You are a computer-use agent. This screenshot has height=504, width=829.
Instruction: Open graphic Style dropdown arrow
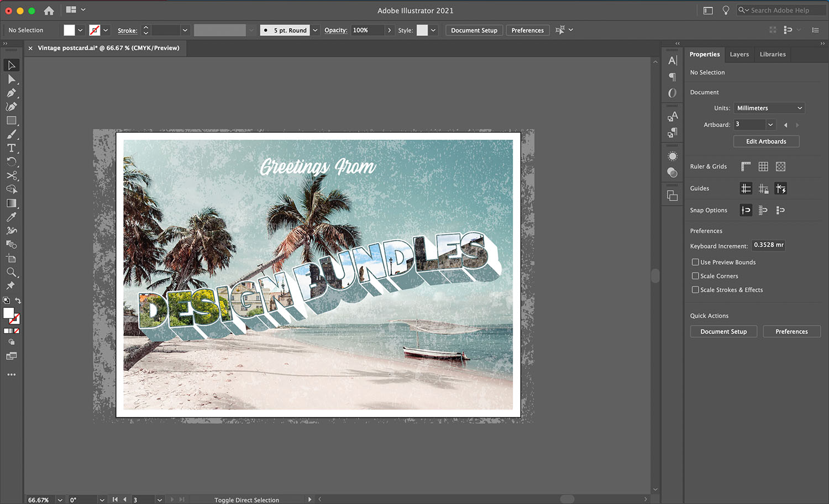(x=433, y=30)
